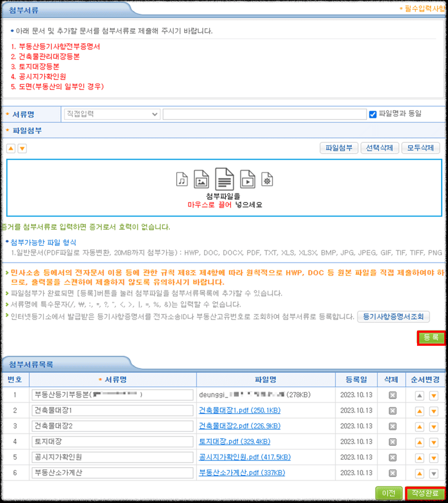Uncheck the 파일명과 동일 checkbox

[372, 114]
